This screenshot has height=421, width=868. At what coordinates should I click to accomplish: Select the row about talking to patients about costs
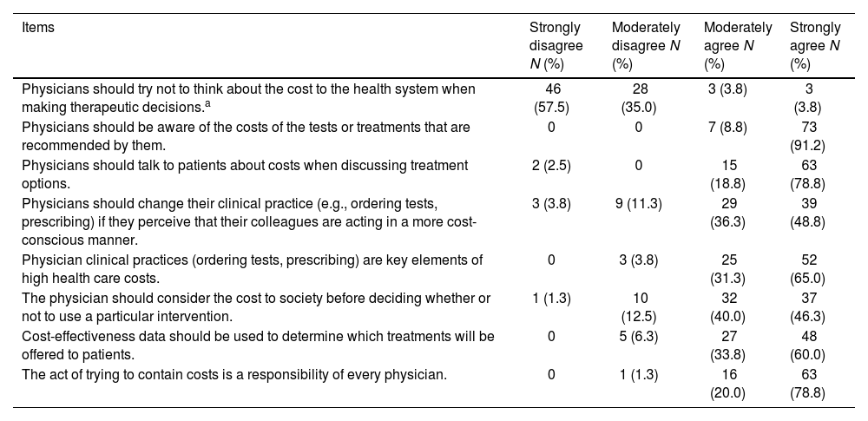click(244, 173)
